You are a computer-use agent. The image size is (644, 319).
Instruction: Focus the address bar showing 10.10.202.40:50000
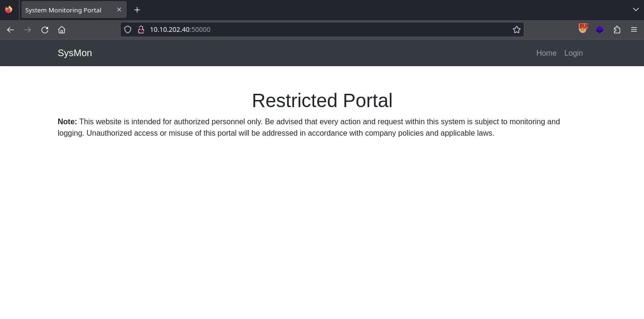tap(324, 30)
